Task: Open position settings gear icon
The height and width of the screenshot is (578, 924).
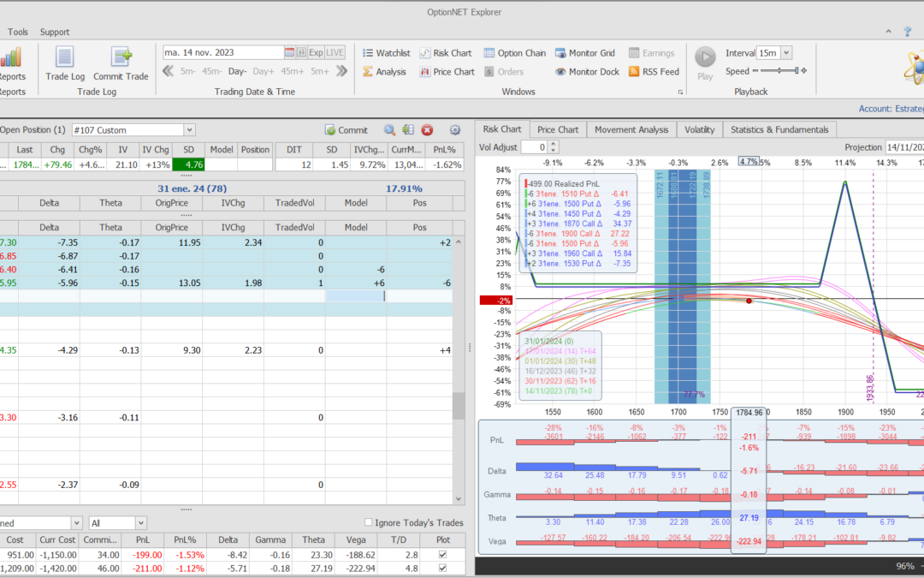Action: tap(454, 130)
